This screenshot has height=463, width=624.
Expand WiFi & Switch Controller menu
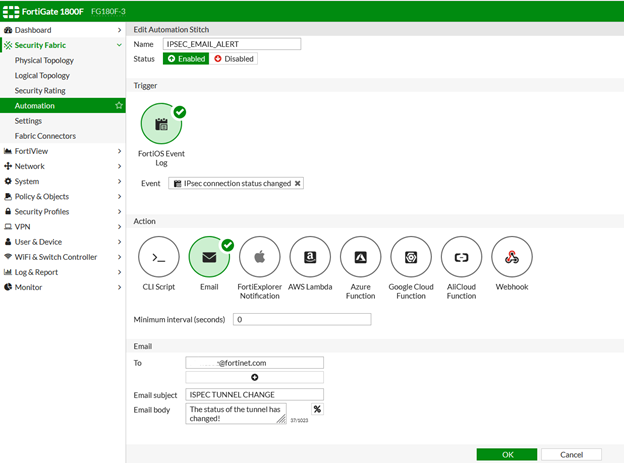(63, 257)
